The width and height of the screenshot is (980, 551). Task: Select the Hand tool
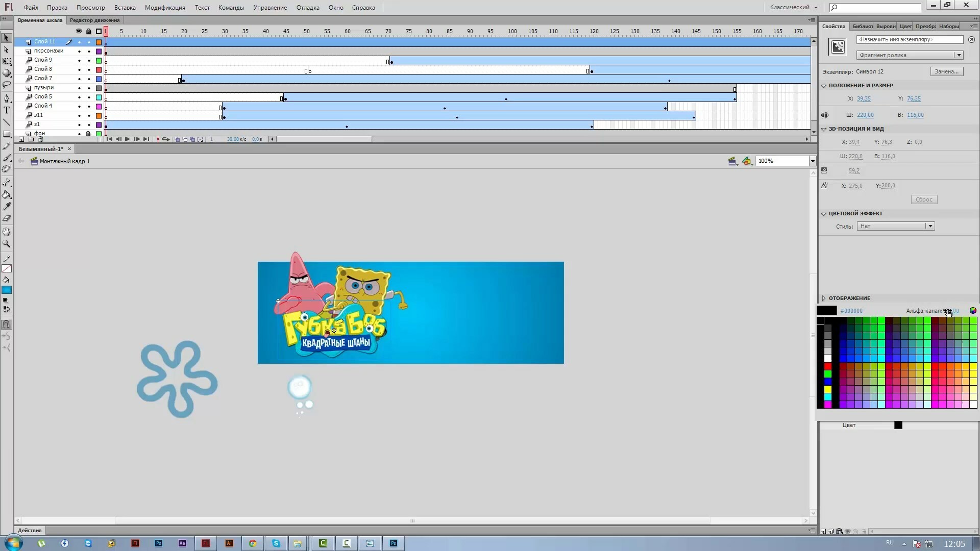(x=7, y=232)
